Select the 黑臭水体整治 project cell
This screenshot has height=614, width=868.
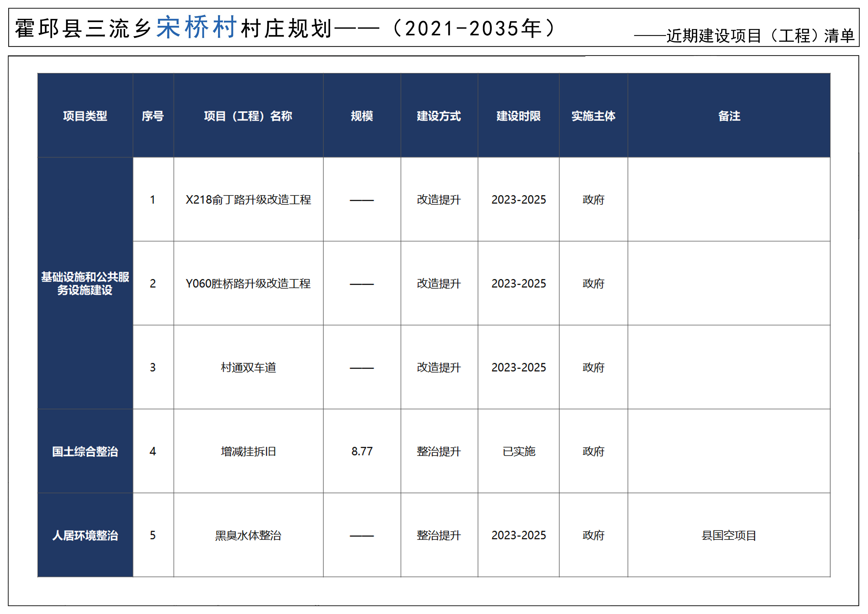248,535
